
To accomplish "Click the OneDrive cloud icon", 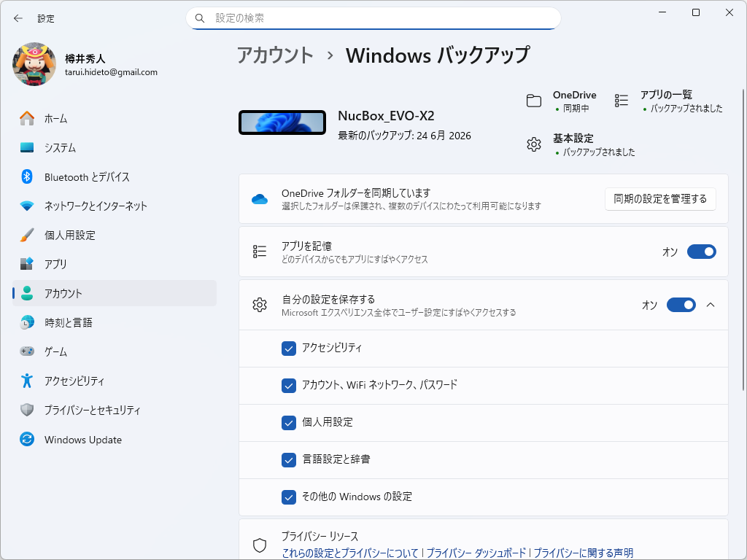I will (260, 199).
